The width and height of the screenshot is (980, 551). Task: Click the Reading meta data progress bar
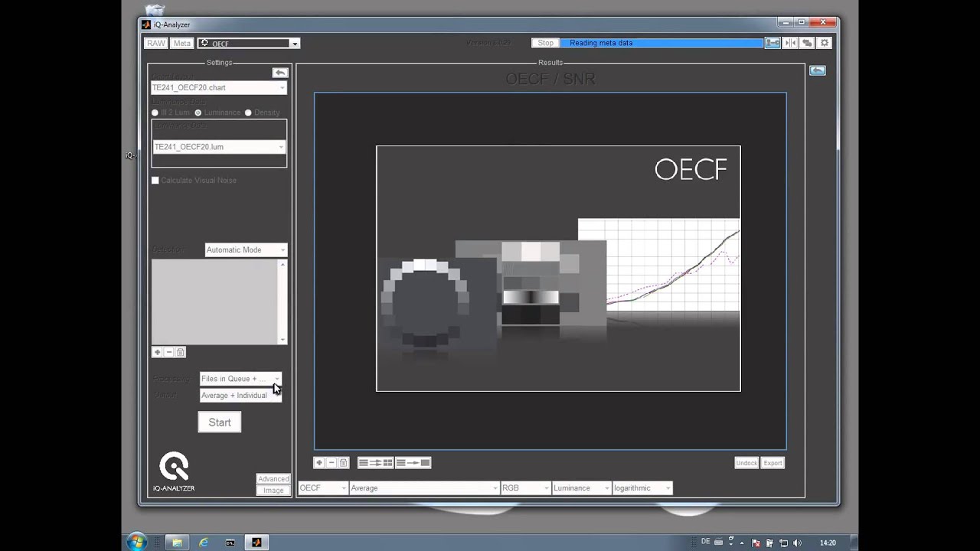click(661, 44)
